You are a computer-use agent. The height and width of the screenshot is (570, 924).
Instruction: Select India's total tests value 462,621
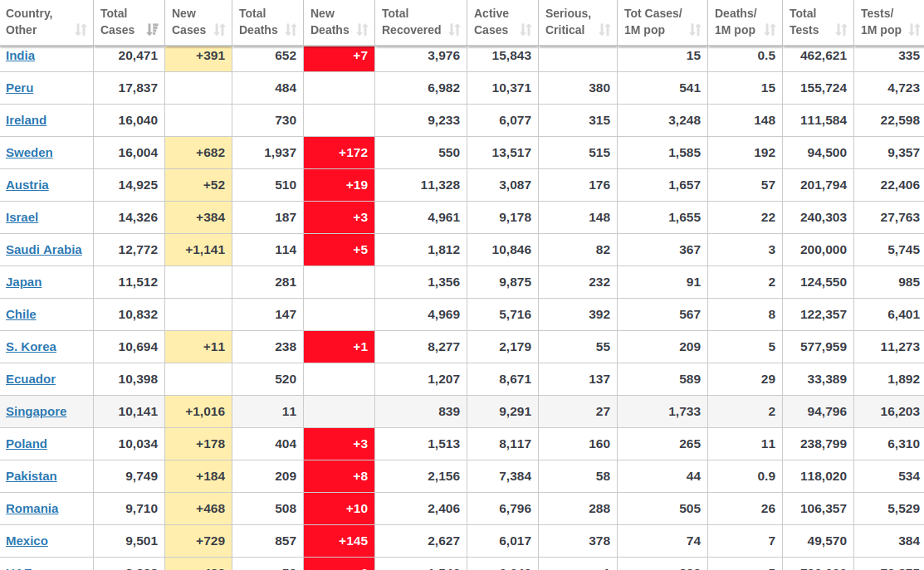click(x=824, y=56)
